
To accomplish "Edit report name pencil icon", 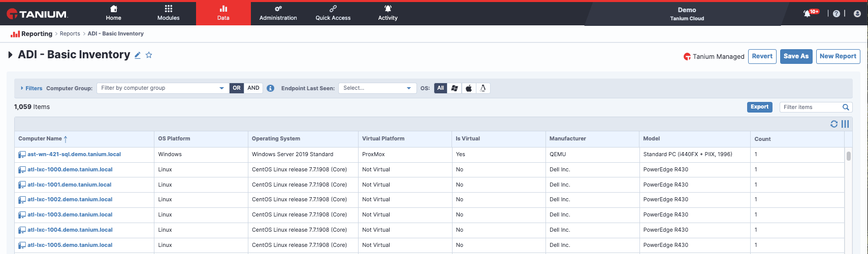I will (x=137, y=55).
